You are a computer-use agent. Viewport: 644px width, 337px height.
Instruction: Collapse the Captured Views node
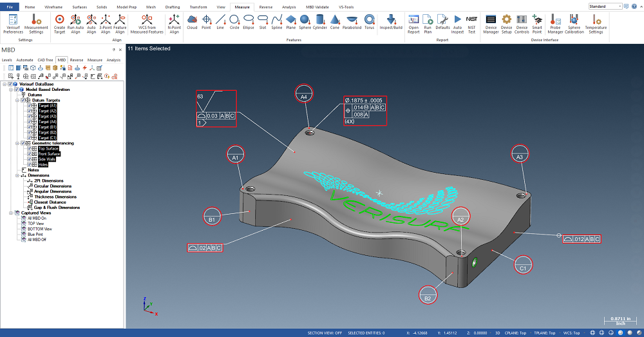click(x=12, y=213)
